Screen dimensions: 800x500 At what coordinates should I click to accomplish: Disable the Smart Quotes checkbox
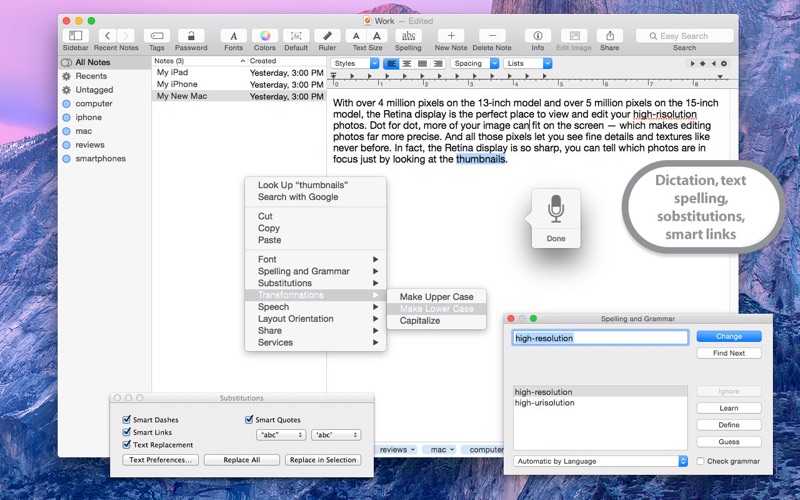pos(249,420)
